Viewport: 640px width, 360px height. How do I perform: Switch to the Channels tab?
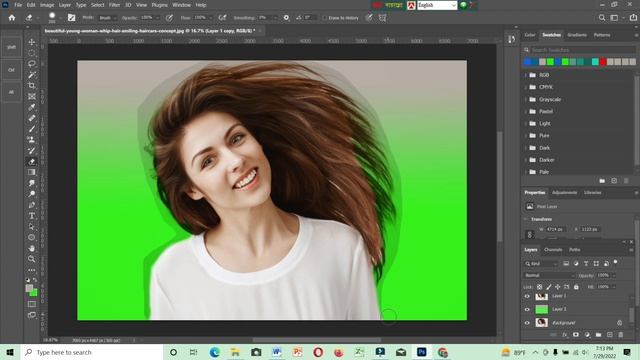pyautogui.click(x=553, y=249)
